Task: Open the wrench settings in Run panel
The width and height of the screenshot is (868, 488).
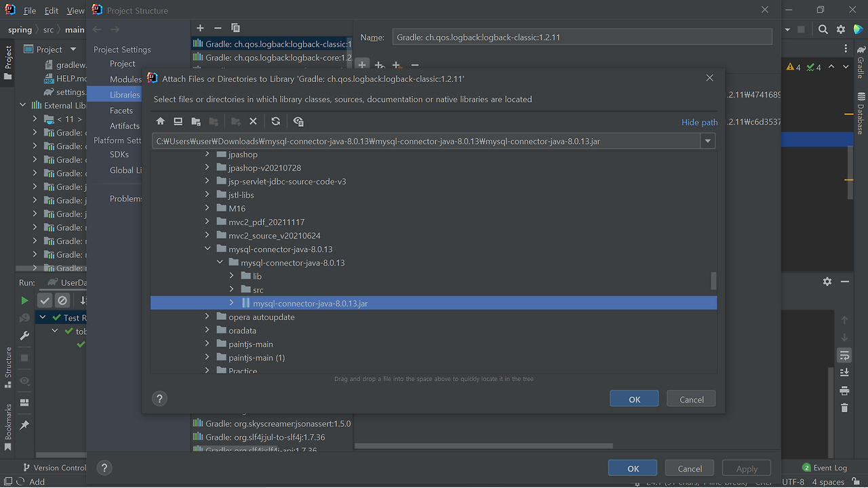Action: pyautogui.click(x=24, y=335)
